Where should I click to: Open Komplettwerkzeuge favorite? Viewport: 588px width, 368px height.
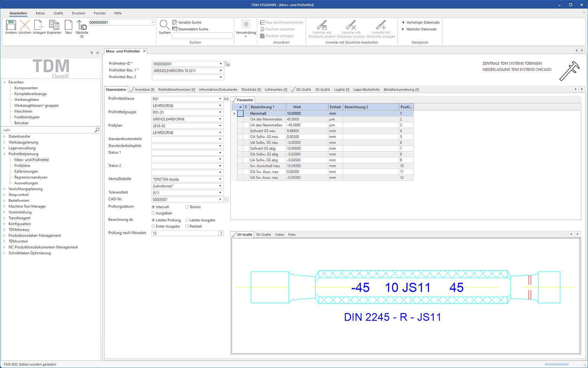click(x=30, y=94)
